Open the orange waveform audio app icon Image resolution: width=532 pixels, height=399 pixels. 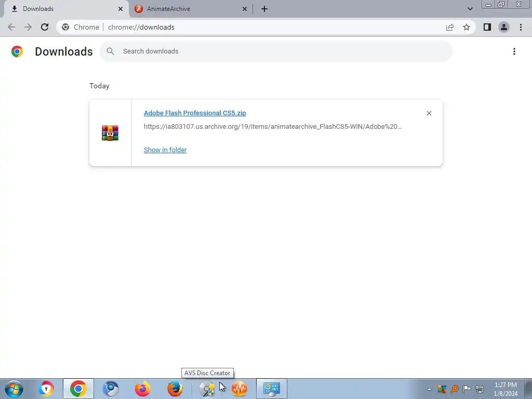[x=239, y=389]
